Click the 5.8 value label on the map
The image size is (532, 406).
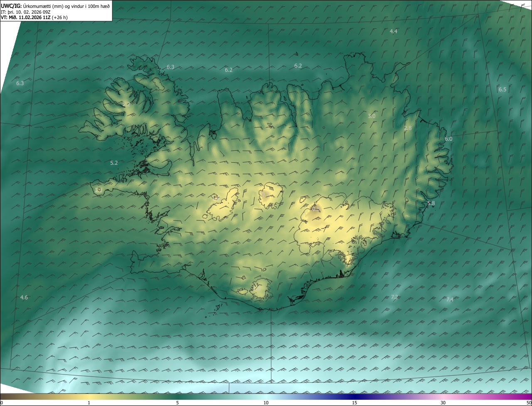(431, 203)
